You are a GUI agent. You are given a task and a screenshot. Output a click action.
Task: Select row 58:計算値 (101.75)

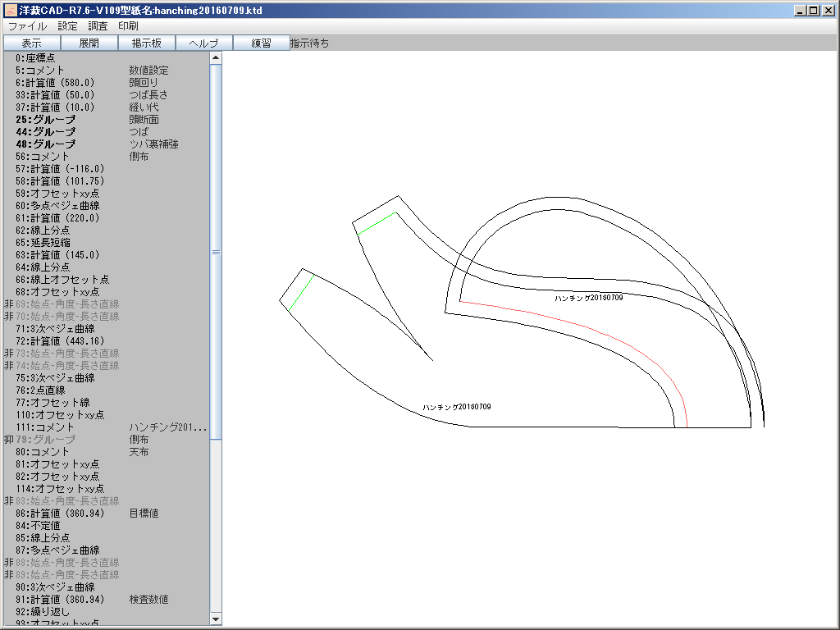pos(107,181)
